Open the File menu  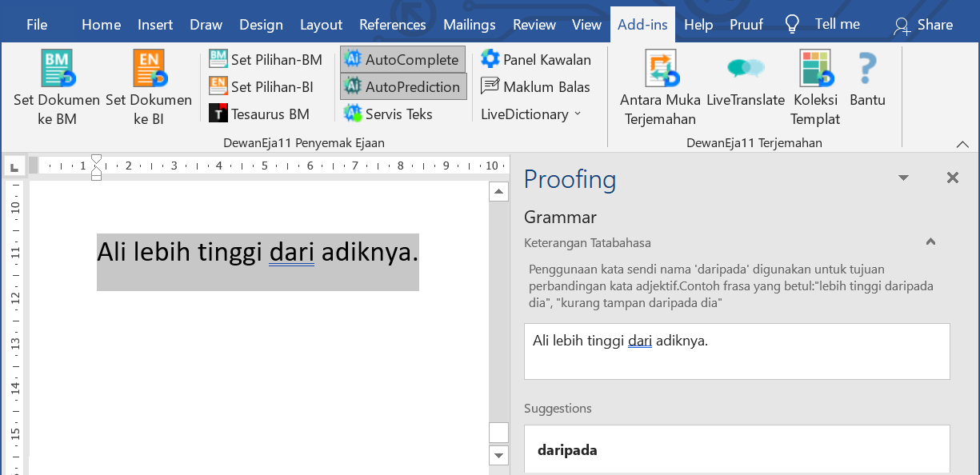click(x=37, y=25)
